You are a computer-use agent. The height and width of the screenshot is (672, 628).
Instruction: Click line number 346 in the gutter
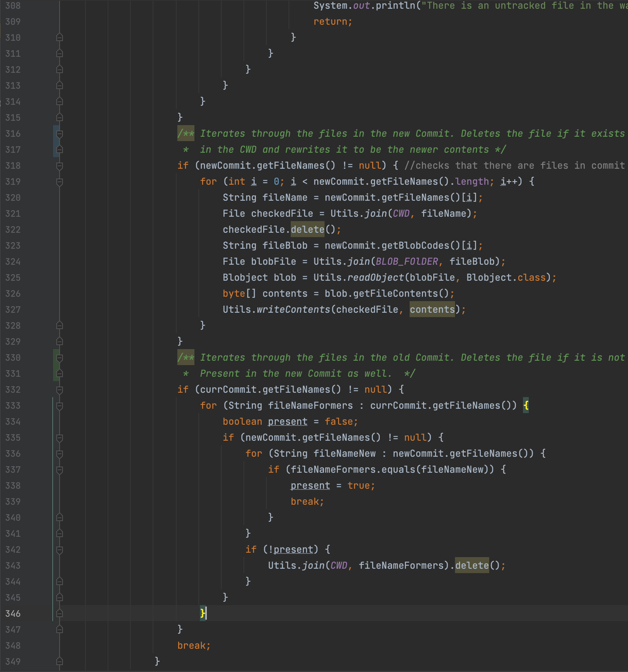[13, 614]
